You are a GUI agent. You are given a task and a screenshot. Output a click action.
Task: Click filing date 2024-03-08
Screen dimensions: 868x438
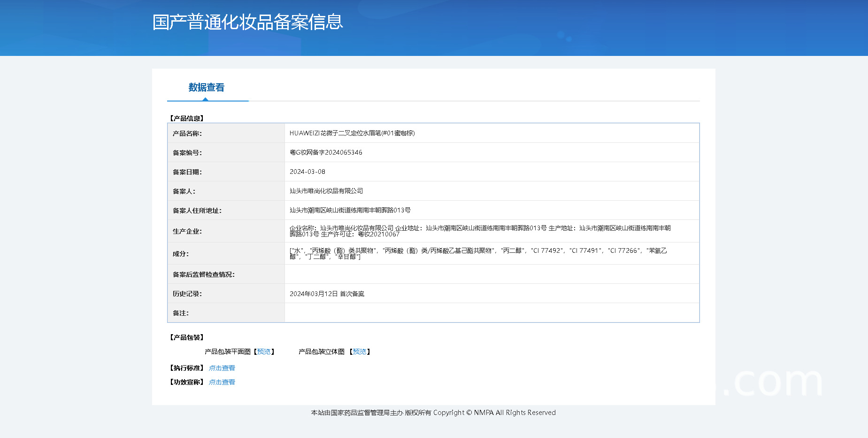coord(307,172)
